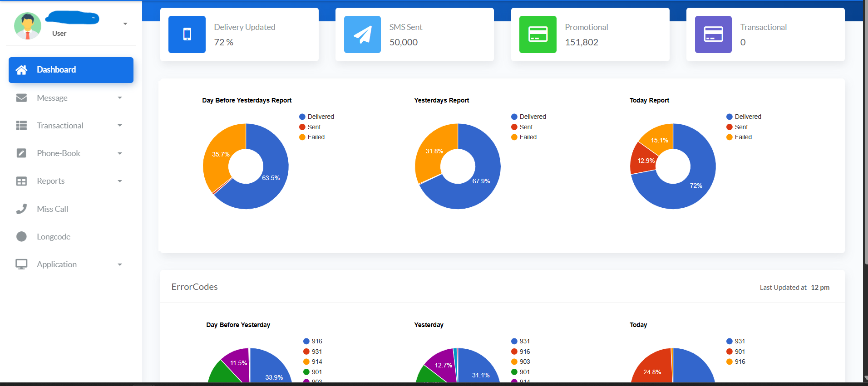868x386 pixels.
Task: Toggle 931 legend under Yesterday error codes
Action: coord(521,341)
